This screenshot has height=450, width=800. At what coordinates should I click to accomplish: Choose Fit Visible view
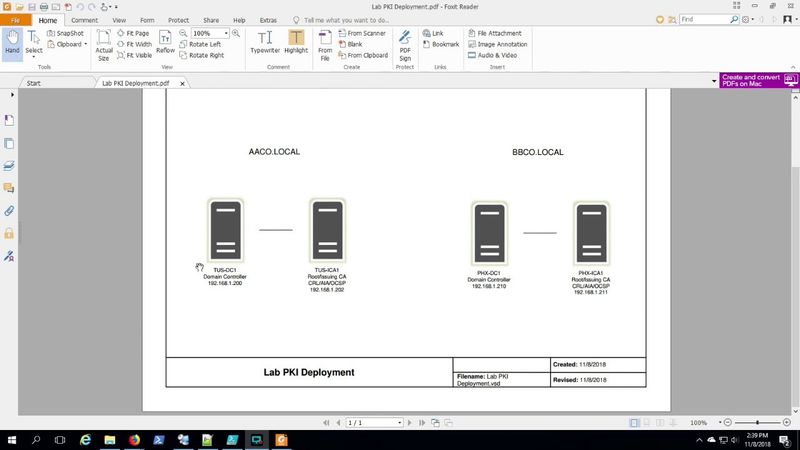point(135,55)
